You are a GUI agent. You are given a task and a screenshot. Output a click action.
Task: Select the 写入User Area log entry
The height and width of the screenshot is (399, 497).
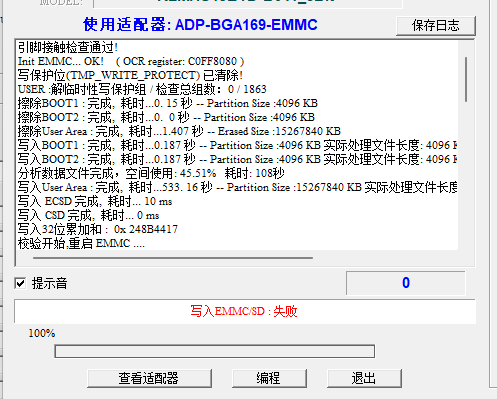[x=237, y=187]
